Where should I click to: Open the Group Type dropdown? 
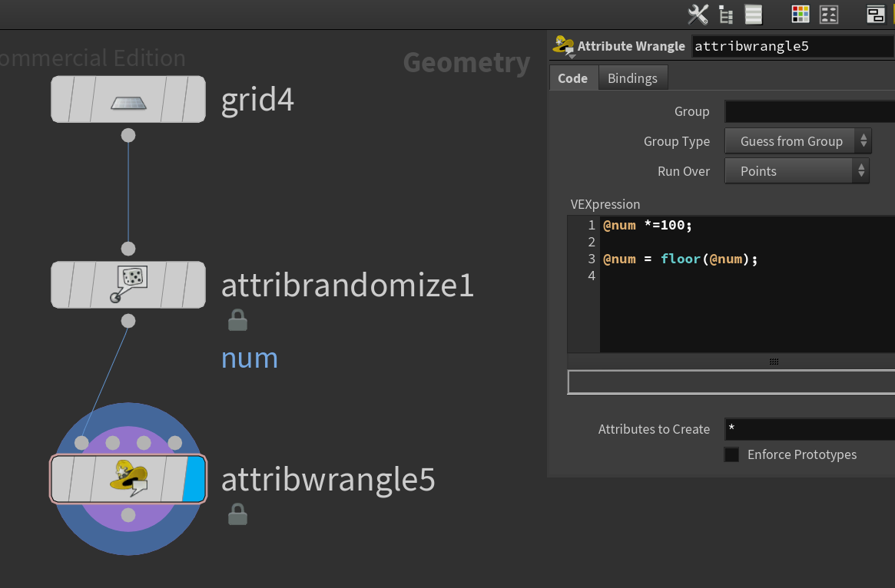tap(797, 141)
